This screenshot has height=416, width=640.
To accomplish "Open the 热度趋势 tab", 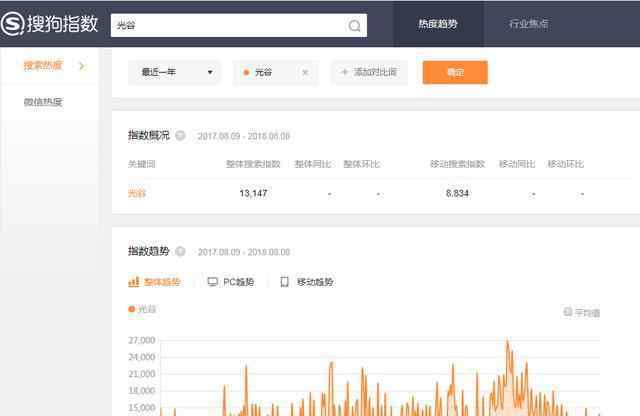I will pos(438,24).
